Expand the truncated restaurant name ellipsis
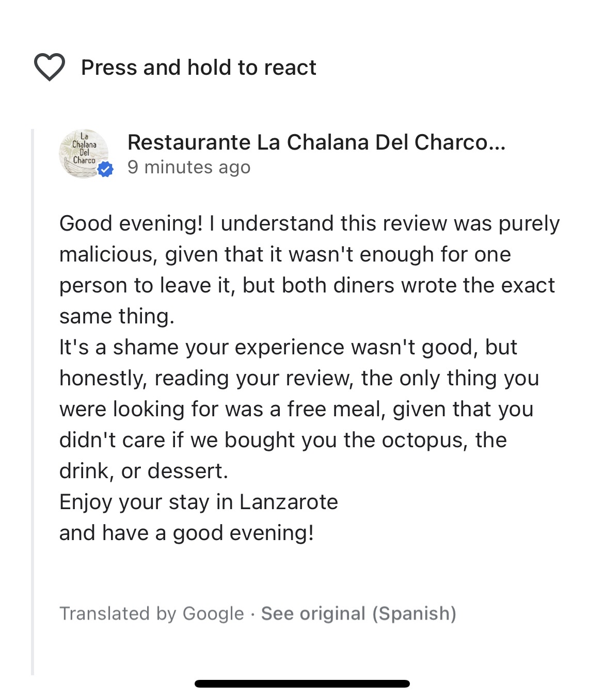 coord(497,142)
